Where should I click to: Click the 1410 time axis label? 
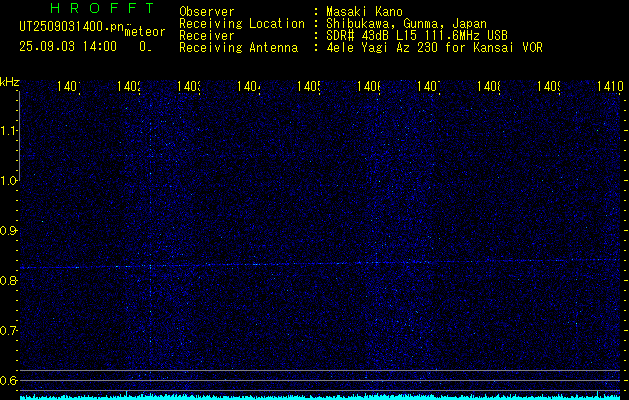pyautogui.click(x=609, y=86)
